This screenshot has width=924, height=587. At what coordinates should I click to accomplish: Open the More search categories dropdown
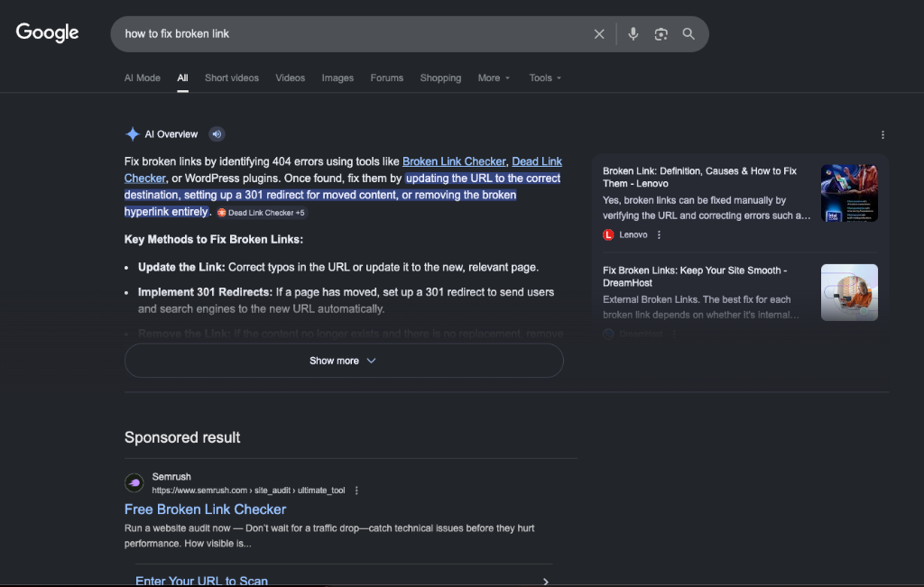click(x=494, y=78)
